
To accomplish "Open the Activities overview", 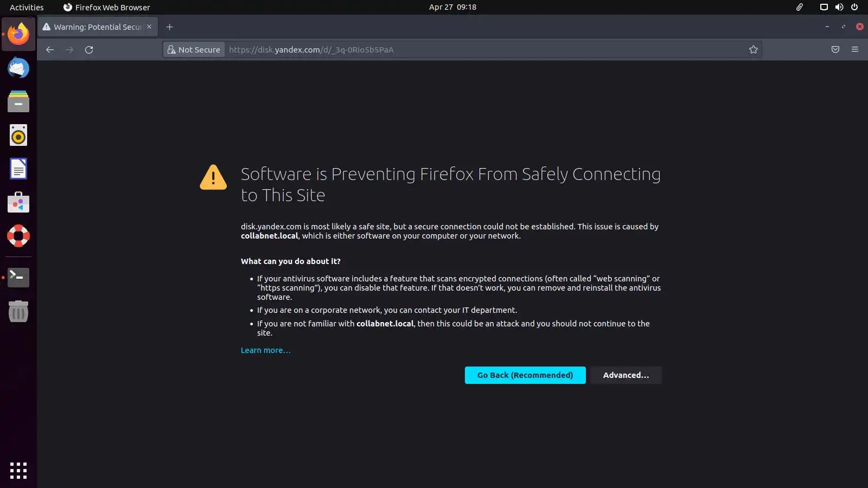I will click(x=27, y=7).
